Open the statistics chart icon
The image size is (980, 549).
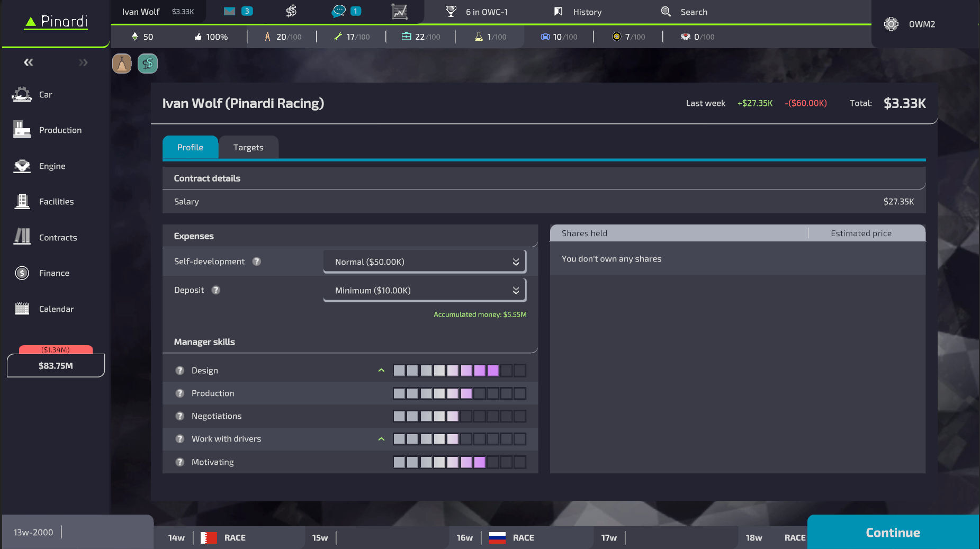pyautogui.click(x=399, y=11)
